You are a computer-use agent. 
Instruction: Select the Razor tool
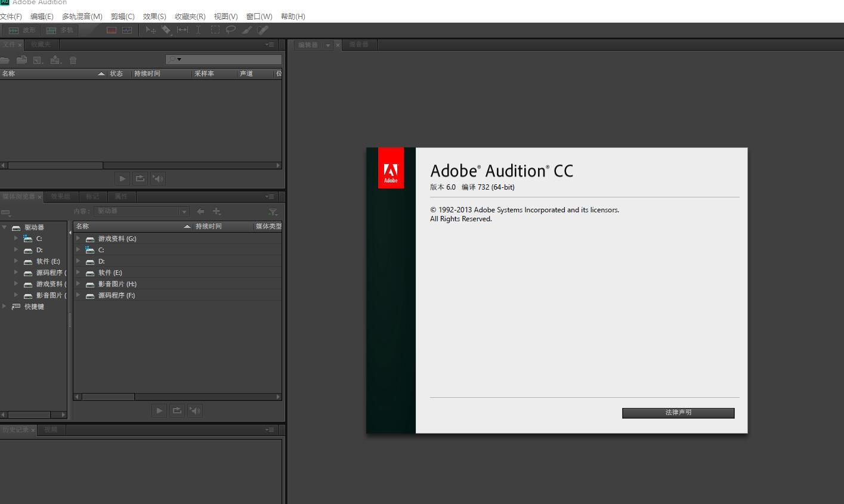pos(166,30)
